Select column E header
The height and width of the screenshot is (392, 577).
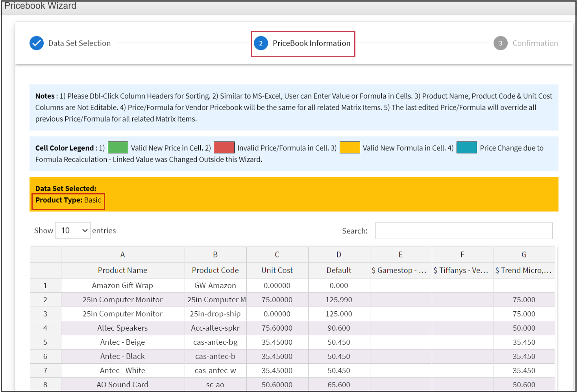(401, 255)
